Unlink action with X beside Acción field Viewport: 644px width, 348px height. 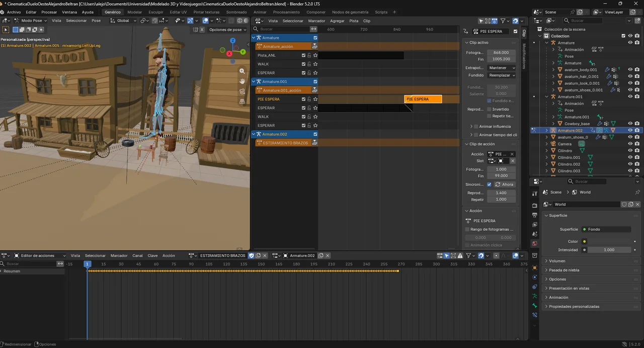click(x=512, y=154)
